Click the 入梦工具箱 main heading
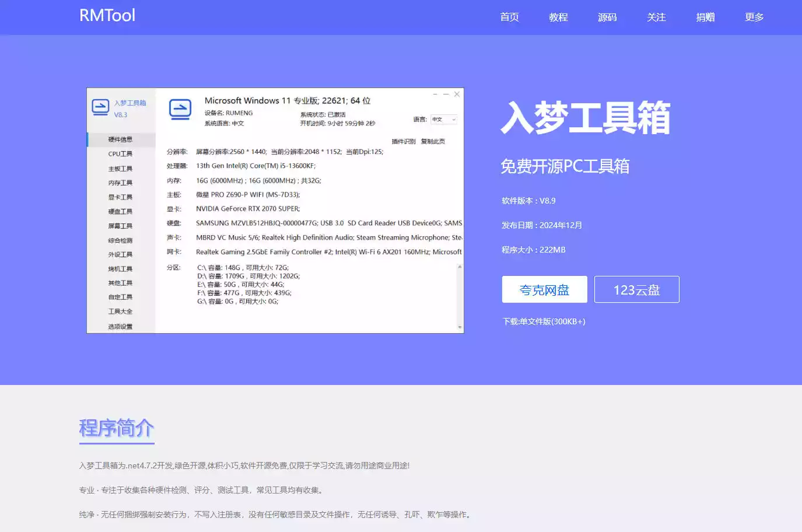802x532 pixels. pos(586,118)
